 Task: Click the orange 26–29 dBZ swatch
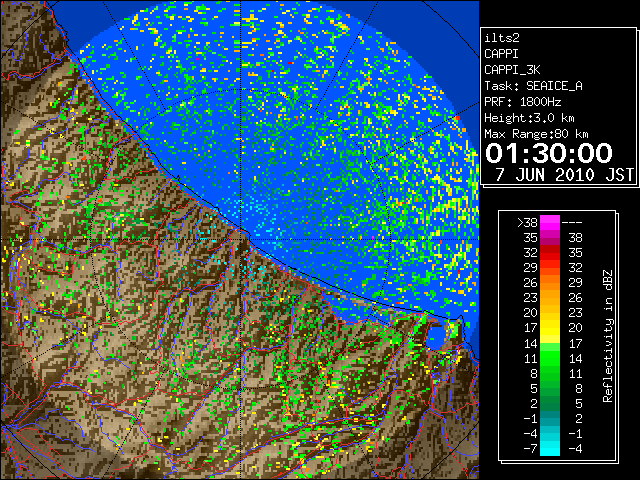pyautogui.click(x=550, y=282)
